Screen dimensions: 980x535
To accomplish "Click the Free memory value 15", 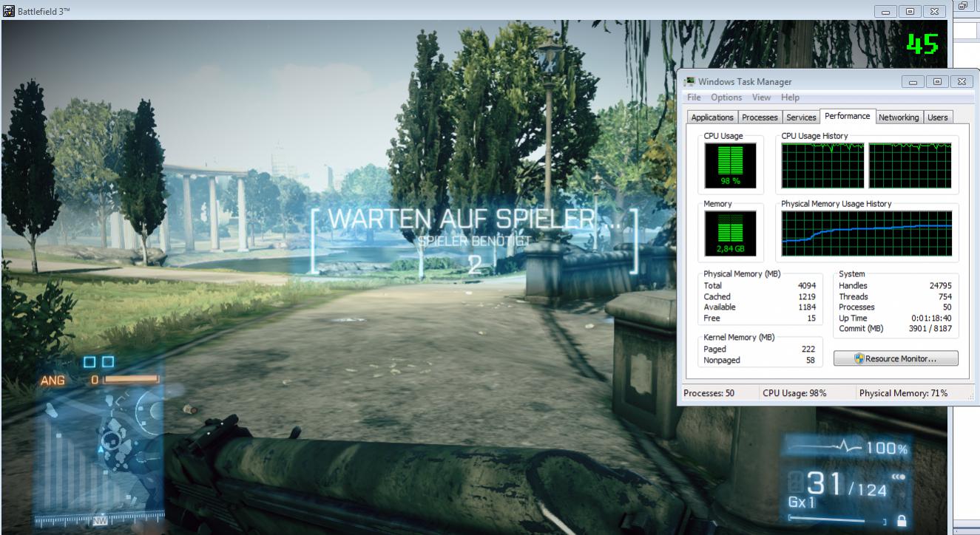I will [811, 318].
